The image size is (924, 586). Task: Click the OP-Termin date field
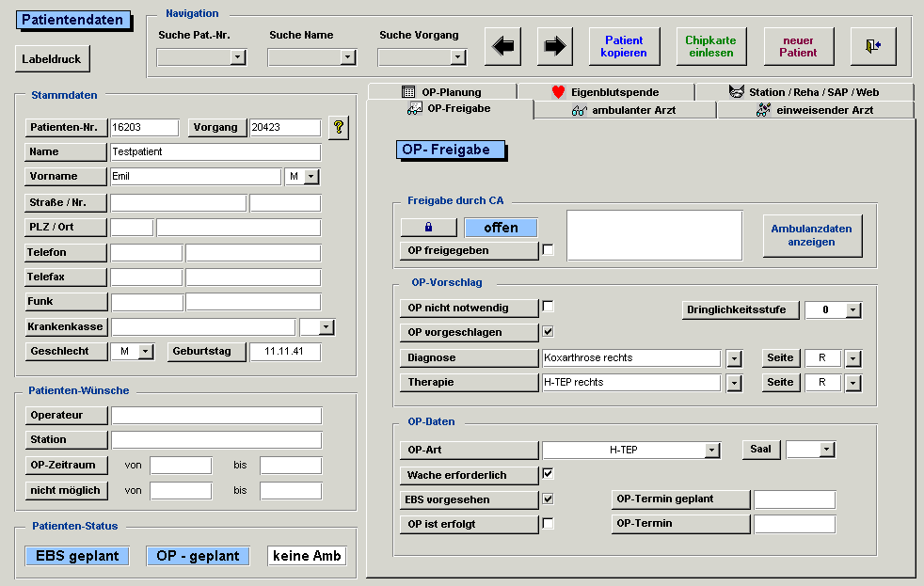coord(795,524)
